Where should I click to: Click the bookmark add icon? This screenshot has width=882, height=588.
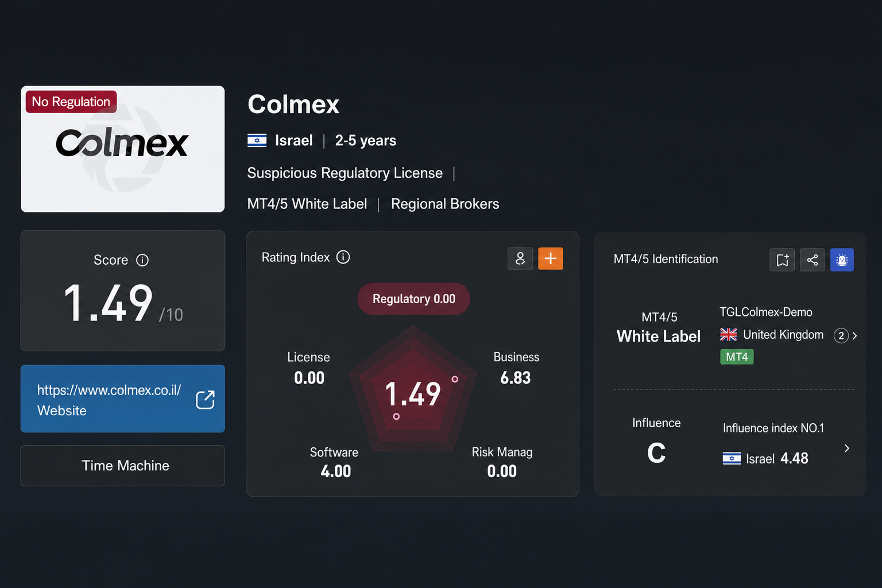click(782, 260)
